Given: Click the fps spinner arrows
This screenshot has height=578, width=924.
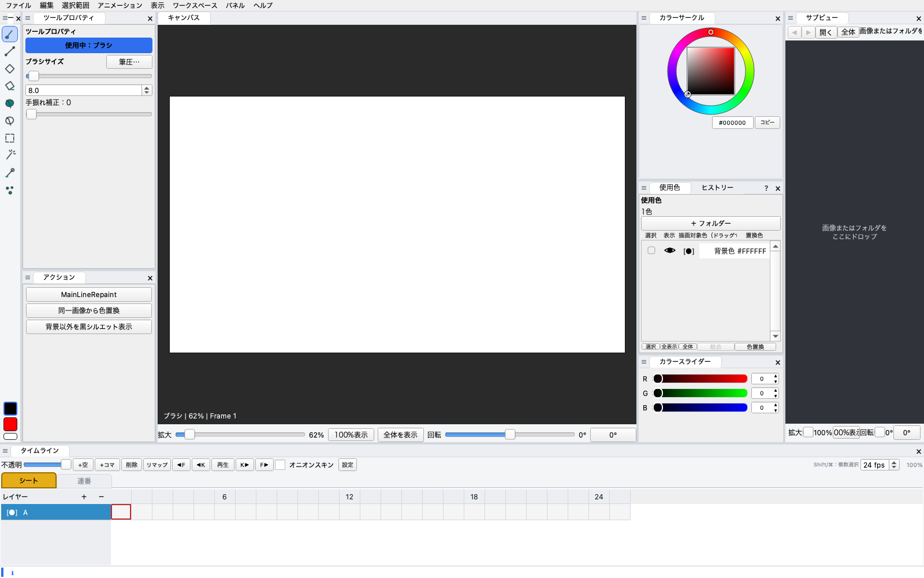Looking at the screenshot, I should [895, 465].
